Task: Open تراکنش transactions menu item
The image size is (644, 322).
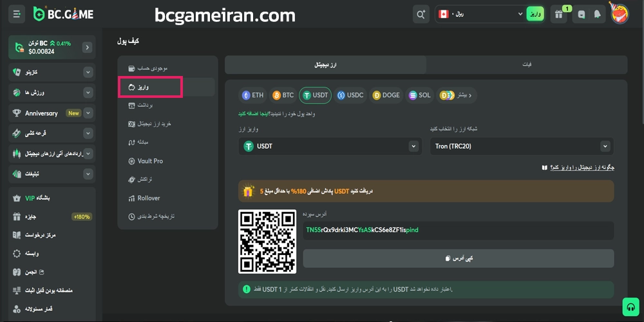Action: pyautogui.click(x=166, y=180)
